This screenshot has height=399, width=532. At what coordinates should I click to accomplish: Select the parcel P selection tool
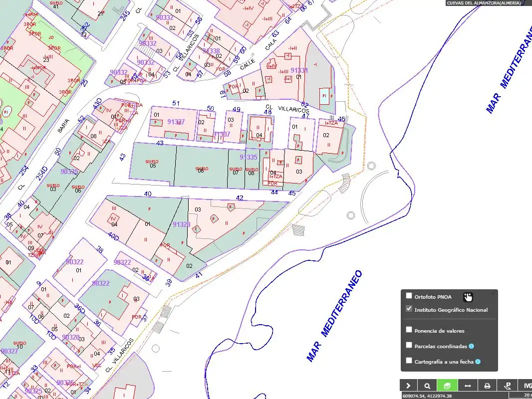click(507, 386)
